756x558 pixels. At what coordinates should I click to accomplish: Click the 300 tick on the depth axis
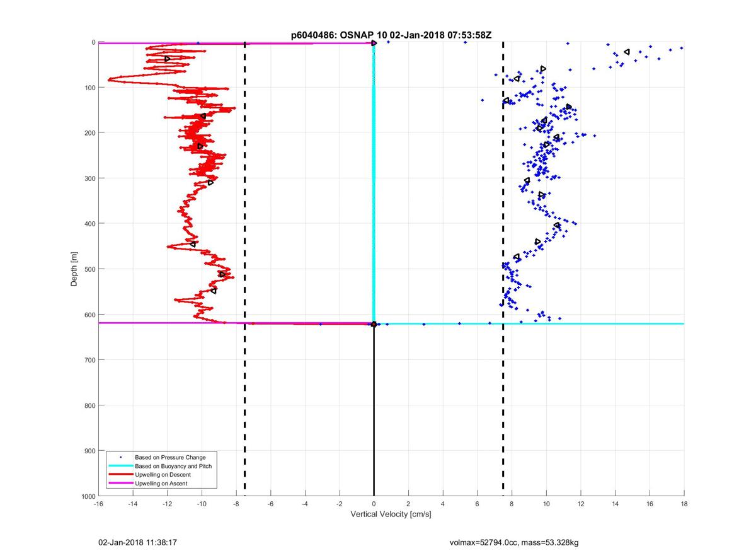[x=89, y=178]
